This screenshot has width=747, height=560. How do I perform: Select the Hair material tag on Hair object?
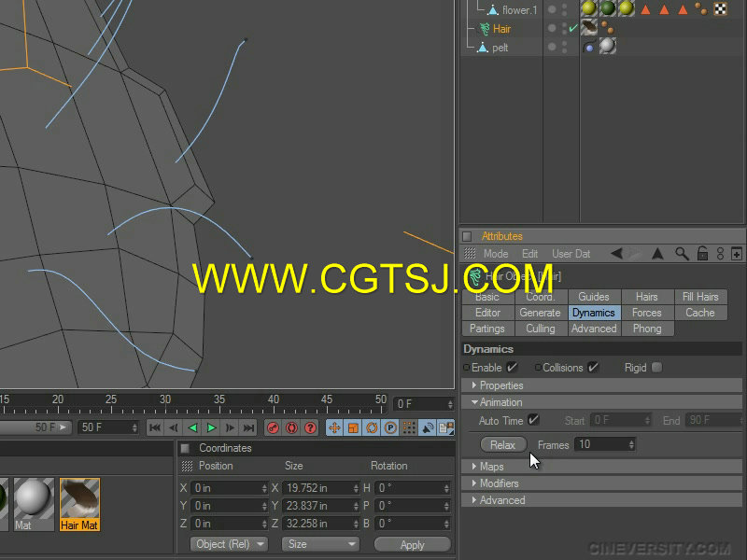click(589, 28)
